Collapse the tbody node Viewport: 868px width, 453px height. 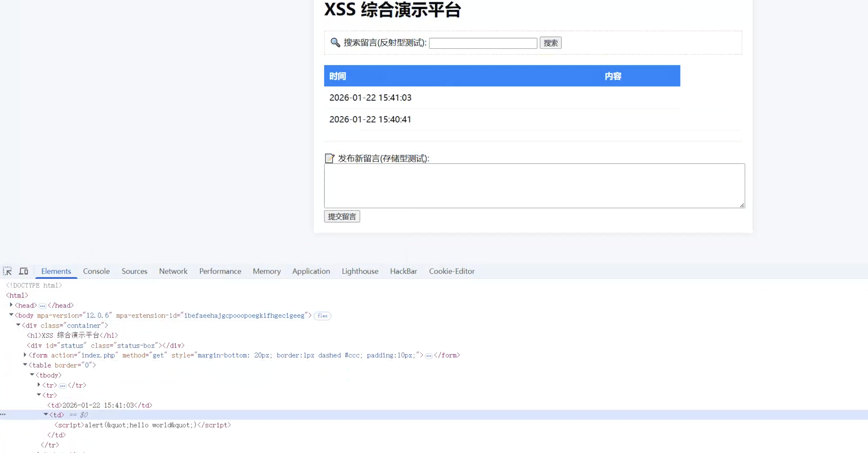point(32,375)
